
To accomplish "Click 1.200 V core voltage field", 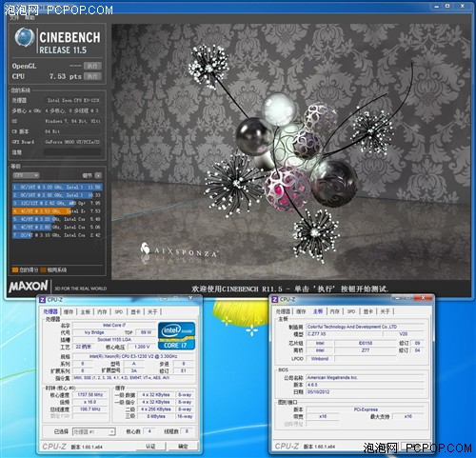I will coord(142,347).
